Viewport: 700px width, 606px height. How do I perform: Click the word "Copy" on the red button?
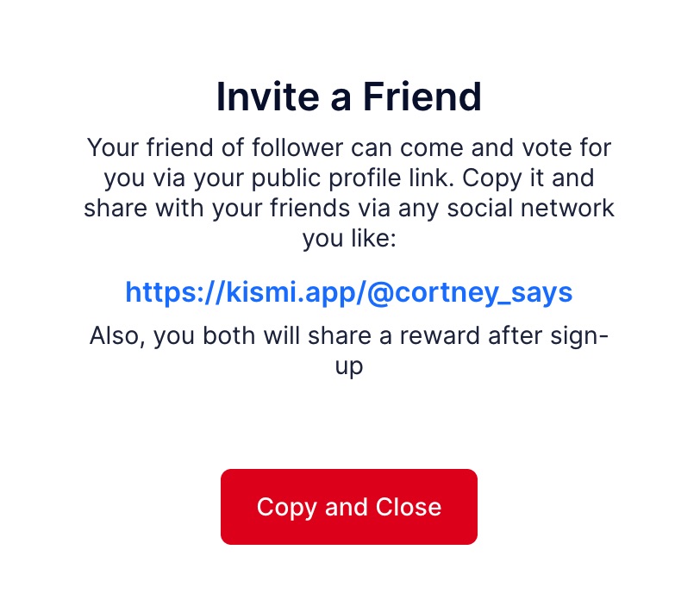tap(287, 507)
